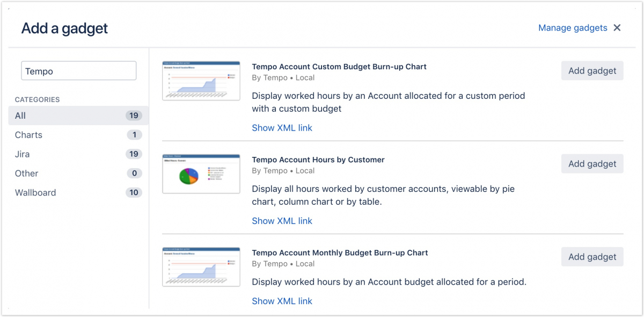Viewport: 644px width, 317px height.
Task: Add the Monthly Budget Burn-up Chart gadget
Action: pos(592,257)
